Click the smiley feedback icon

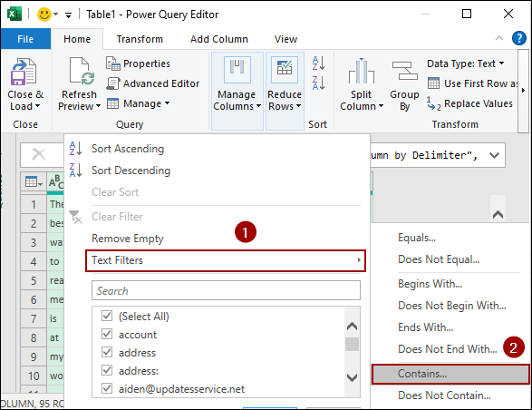[44, 15]
